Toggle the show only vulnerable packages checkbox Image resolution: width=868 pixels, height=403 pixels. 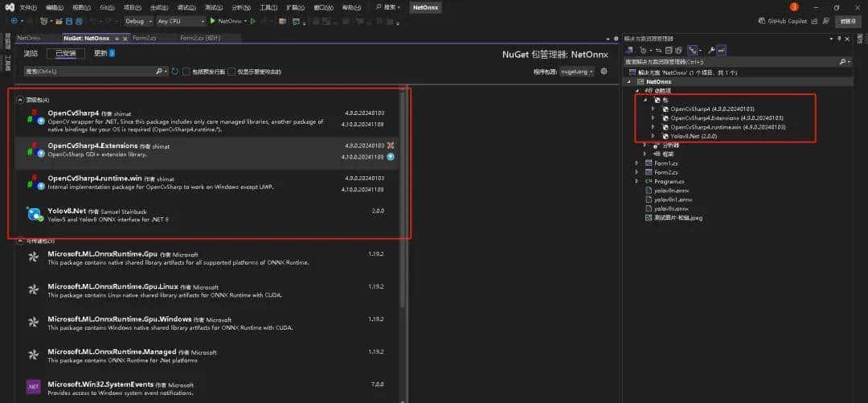point(232,72)
